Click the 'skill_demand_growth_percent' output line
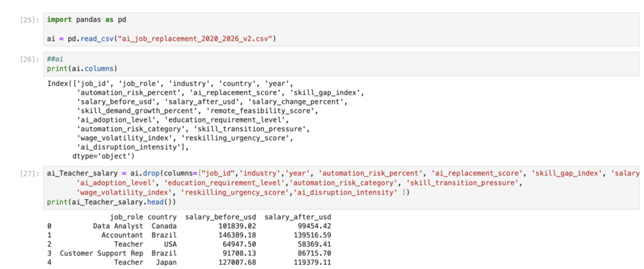The height and width of the screenshot is (269, 644). click(197, 111)
